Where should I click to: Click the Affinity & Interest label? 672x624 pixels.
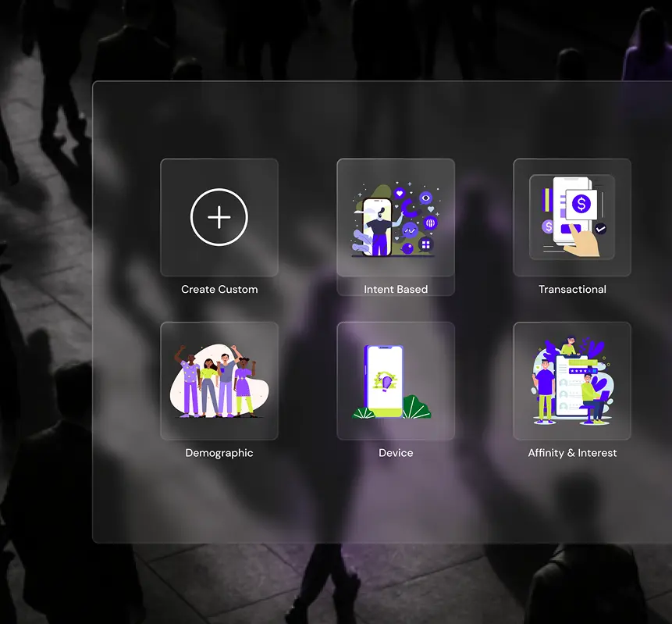point(572,453)
